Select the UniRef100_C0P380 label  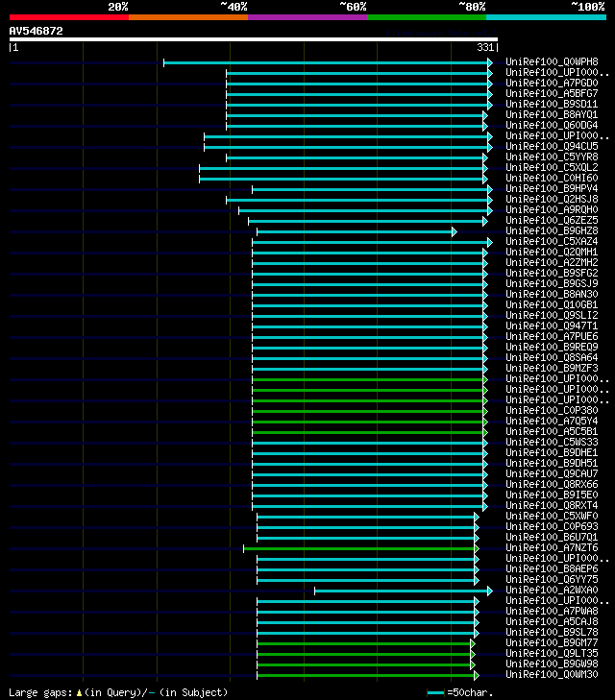tap(552, 410)
